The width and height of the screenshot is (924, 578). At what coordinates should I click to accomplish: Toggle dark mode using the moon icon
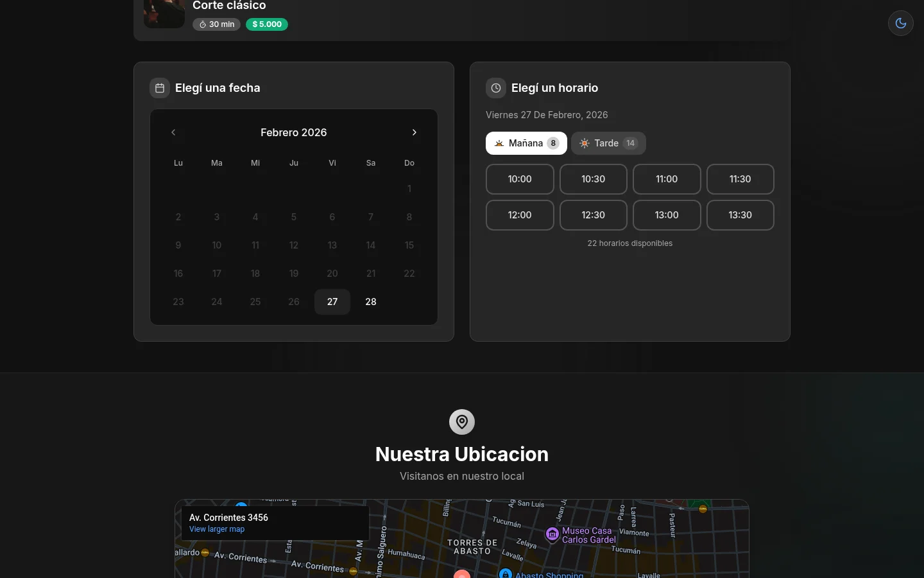coord(900,23)
